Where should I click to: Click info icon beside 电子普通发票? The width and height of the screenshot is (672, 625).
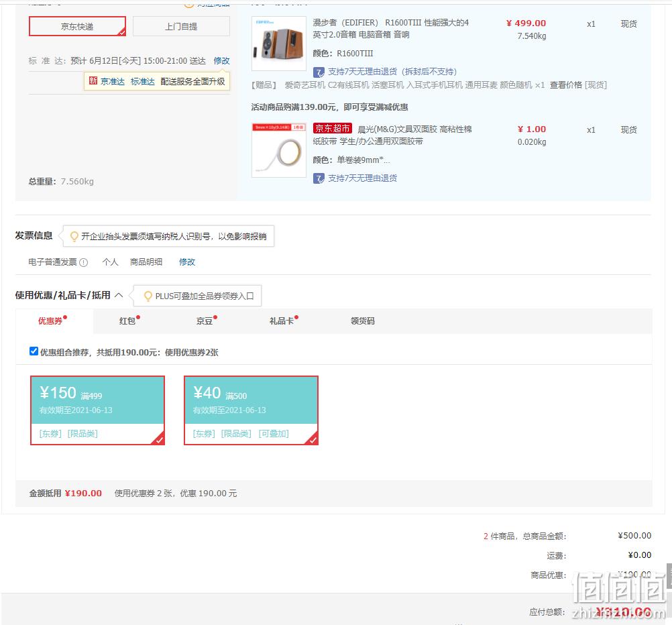click(84, 262)
